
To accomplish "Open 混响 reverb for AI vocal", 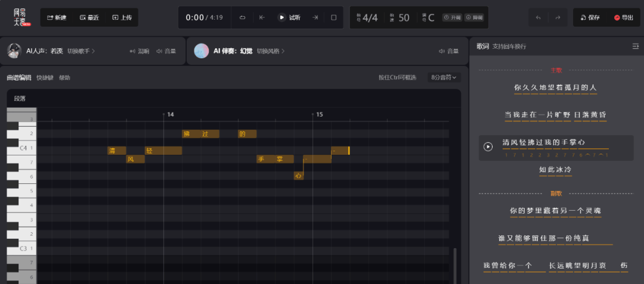I will [140, 51].
